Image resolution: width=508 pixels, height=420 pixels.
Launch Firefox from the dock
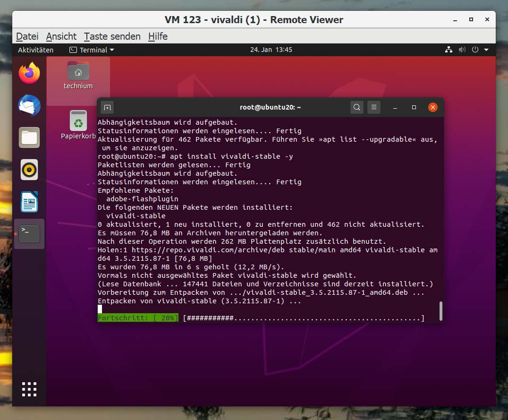[x=29, y=74]
